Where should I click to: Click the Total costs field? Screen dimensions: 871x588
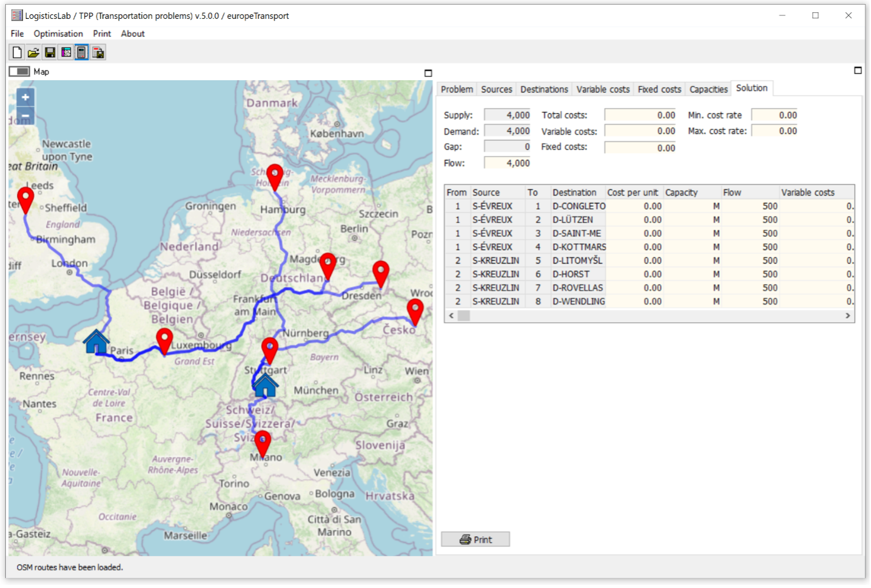pyautogui.click(x=640, y=115)
